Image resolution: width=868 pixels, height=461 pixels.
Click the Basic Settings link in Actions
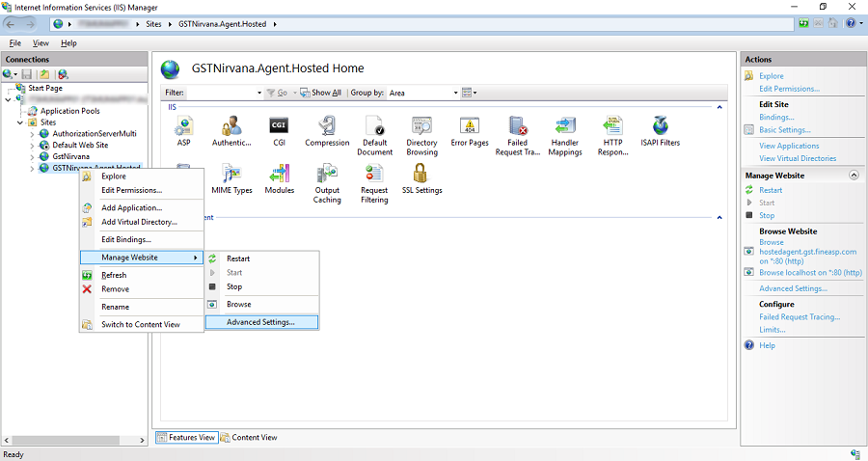click(784, 129)
